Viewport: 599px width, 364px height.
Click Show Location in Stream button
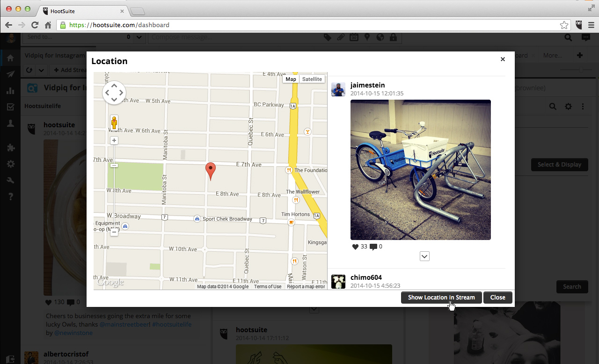pos(441,298)
